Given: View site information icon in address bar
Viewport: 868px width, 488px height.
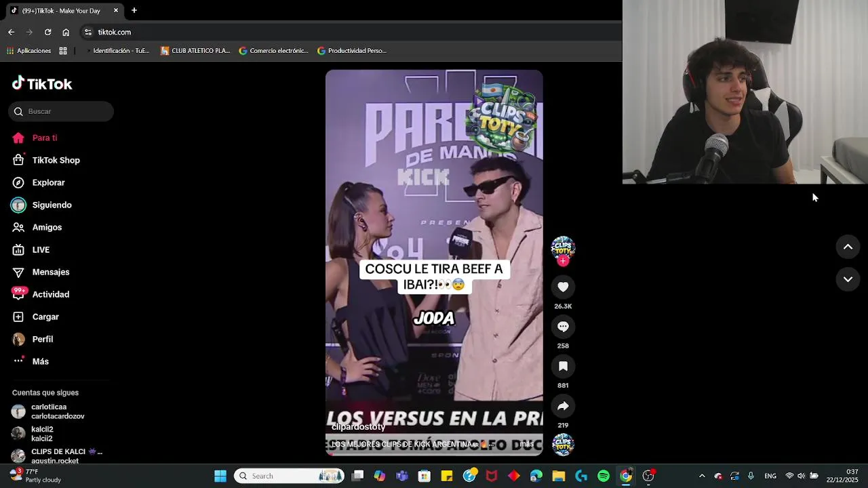Looking at the screenshot, I should click(87, 32).
